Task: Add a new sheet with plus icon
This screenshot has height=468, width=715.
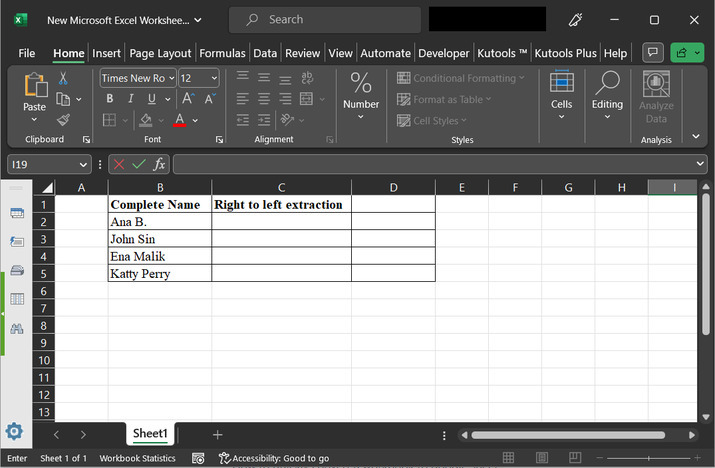Action: (x=217, y=434)
